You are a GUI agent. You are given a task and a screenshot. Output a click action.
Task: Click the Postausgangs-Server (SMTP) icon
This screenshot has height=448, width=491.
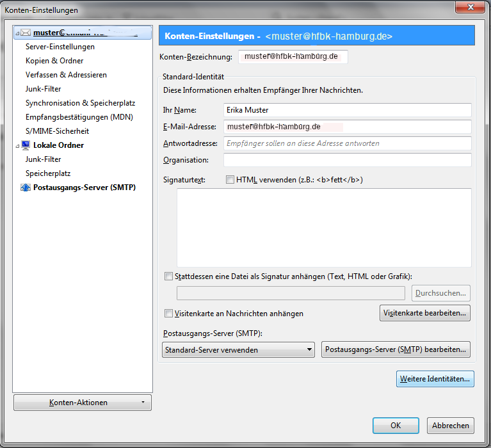(26, 188)
